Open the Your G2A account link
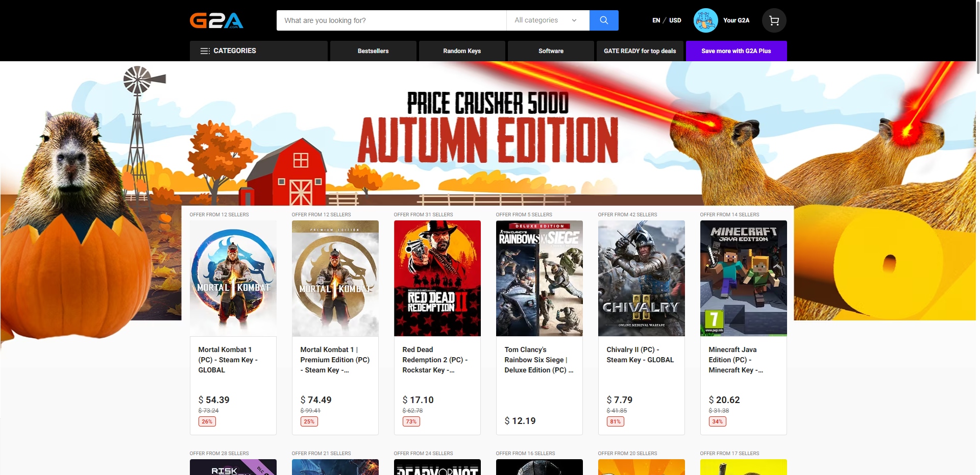Screen dimensions: 980x475 736,20
